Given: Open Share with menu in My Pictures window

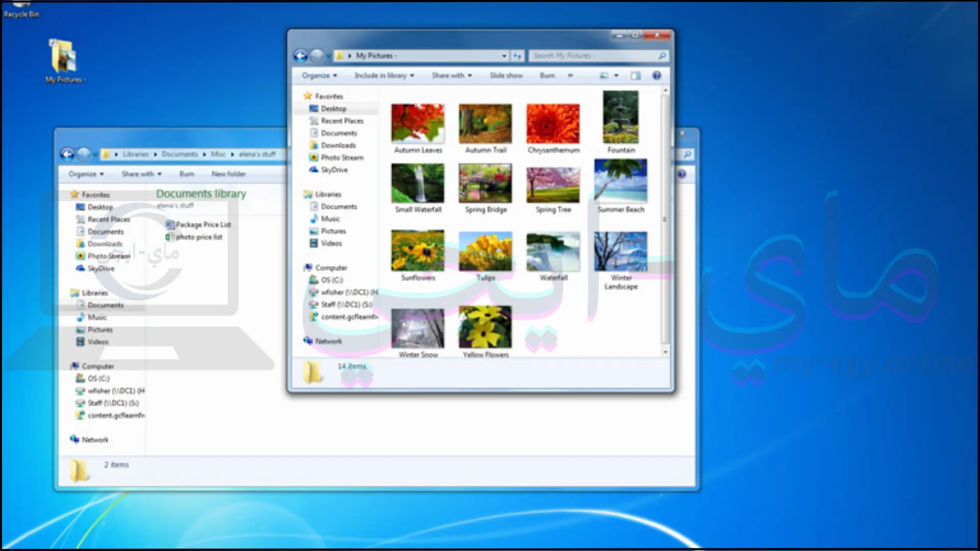Looking at the screenshot, I should [452, 76].
